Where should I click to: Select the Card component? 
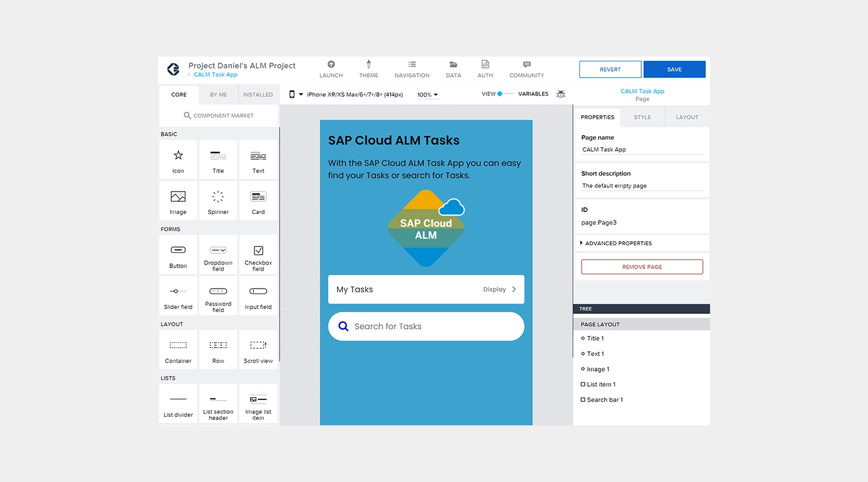pyautogui.click(x=258, y=201)
